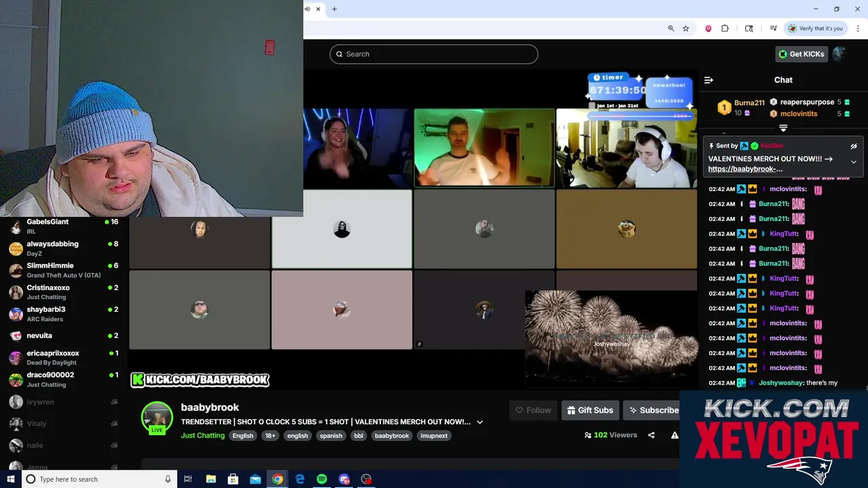Open the offline ivywren channel in the sidebar
The image size is (868, 488).
coord(64,402)
